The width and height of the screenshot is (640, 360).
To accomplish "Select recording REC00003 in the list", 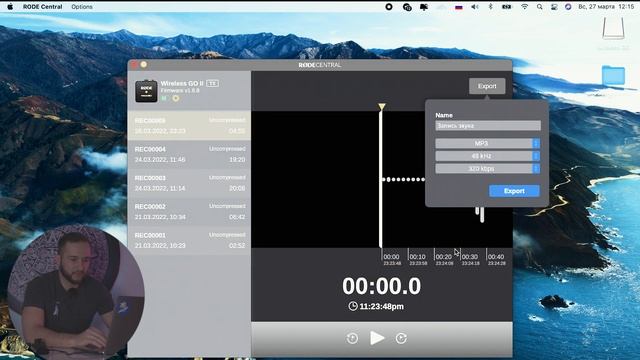I will coord(189,183).
